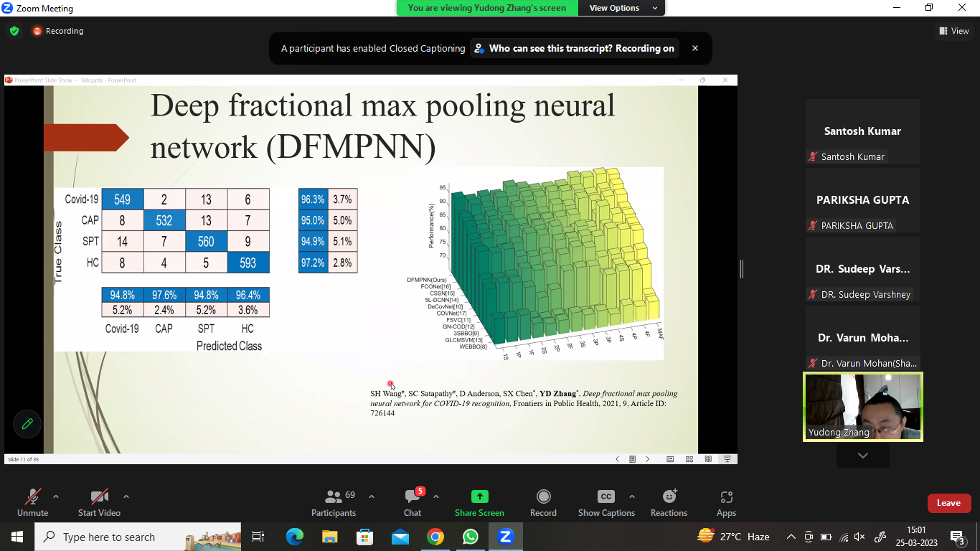Toggle Show Captions button
The width and height of the screenshot is (980, 551).
tap(606, 497)
